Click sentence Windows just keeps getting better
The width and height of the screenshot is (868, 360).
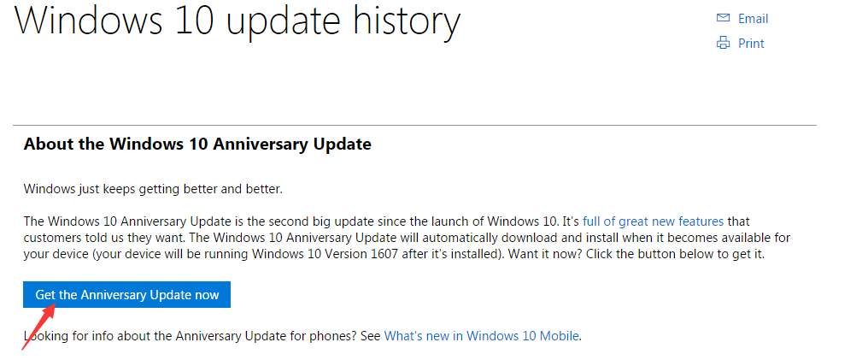(x=153, y=189)
